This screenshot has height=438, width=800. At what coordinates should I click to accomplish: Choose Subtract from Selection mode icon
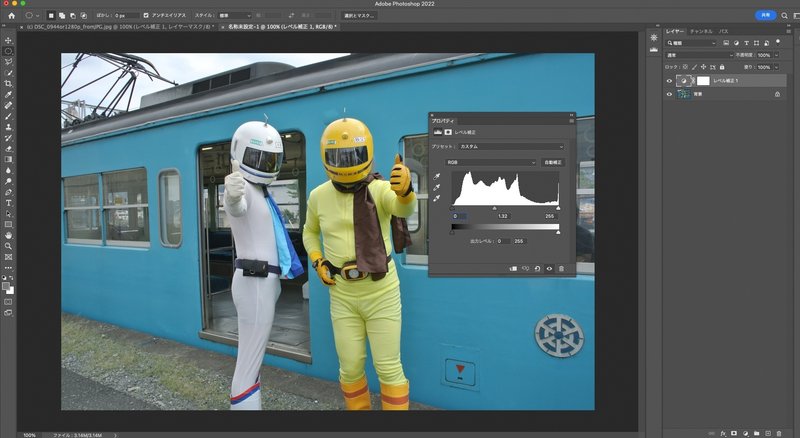point(73,16)
